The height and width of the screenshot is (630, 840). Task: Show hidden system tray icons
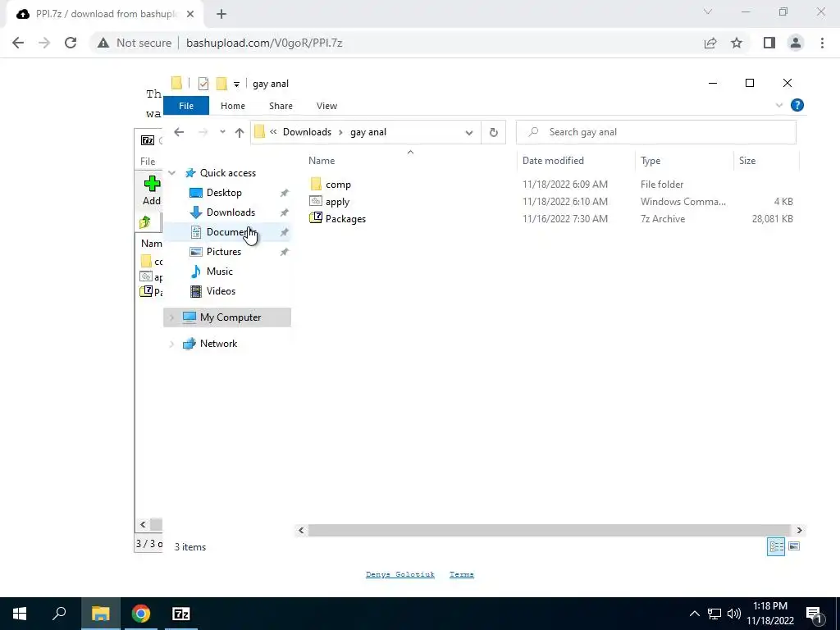point(694,614)
